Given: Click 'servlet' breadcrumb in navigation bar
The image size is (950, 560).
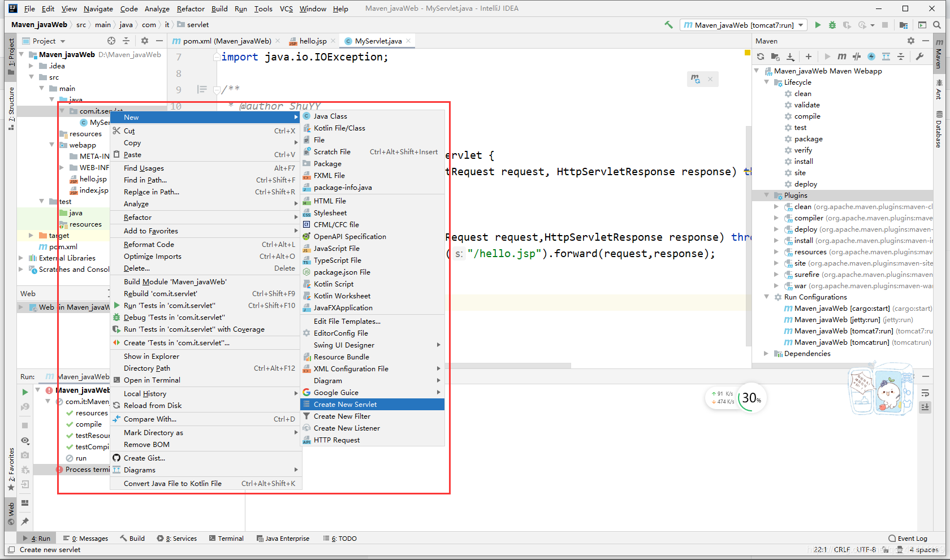Looking at the screenshot, I should tap(193, 25).
